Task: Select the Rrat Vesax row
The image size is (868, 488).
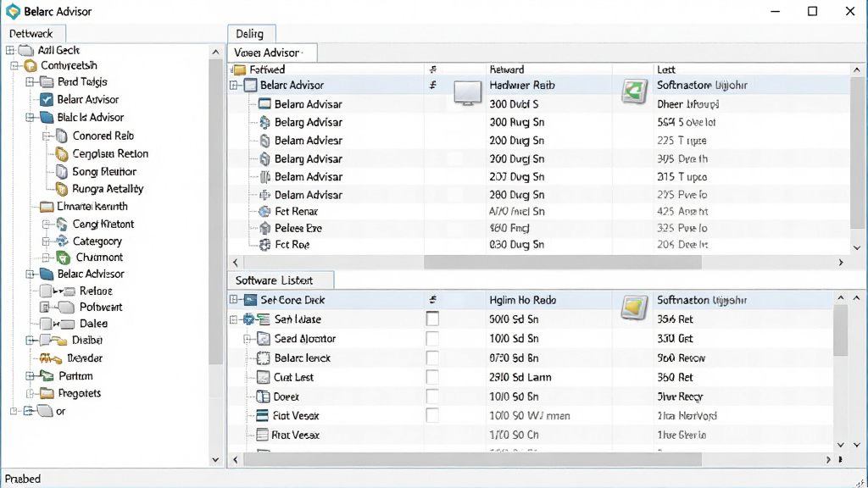Action: click(531, 435)
